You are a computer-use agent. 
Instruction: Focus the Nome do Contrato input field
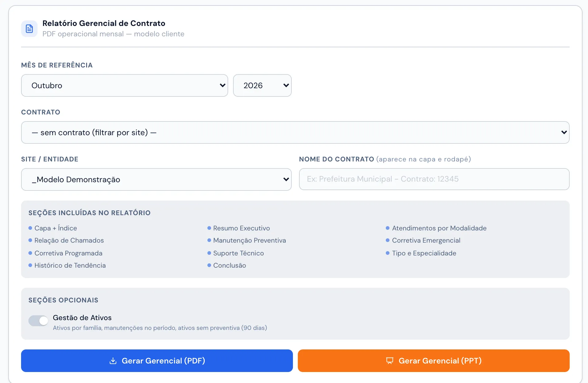tap(434, 179)
